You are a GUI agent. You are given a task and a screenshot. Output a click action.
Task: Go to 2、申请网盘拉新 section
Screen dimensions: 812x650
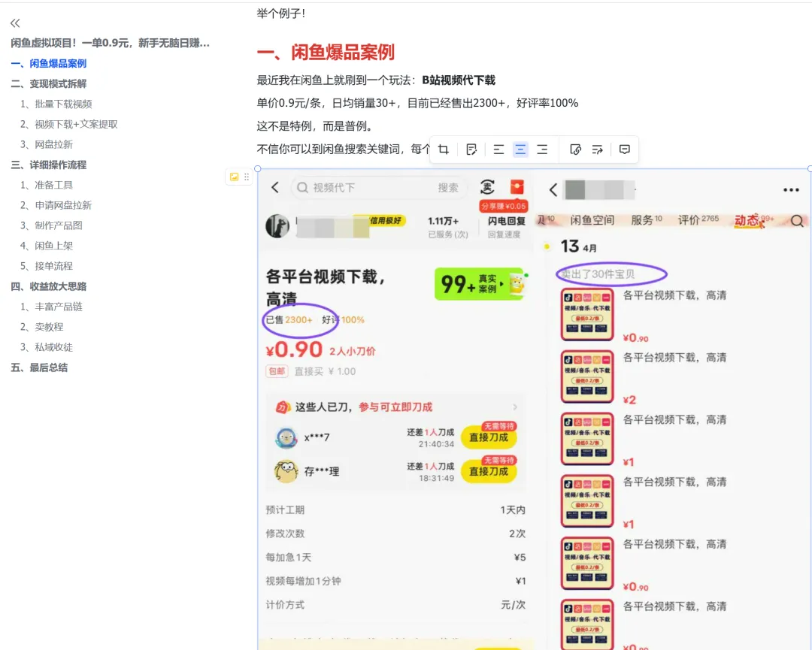click(56, 205)
